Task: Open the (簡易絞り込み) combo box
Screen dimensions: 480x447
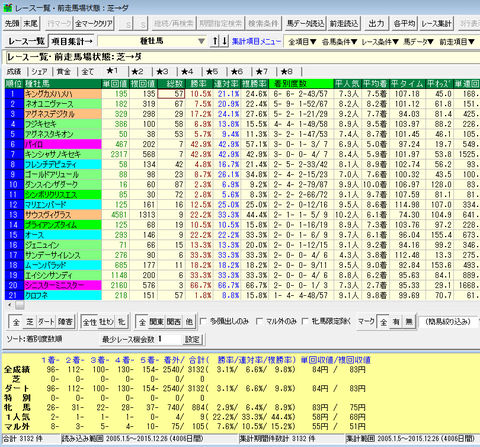Action: point(448,322)
